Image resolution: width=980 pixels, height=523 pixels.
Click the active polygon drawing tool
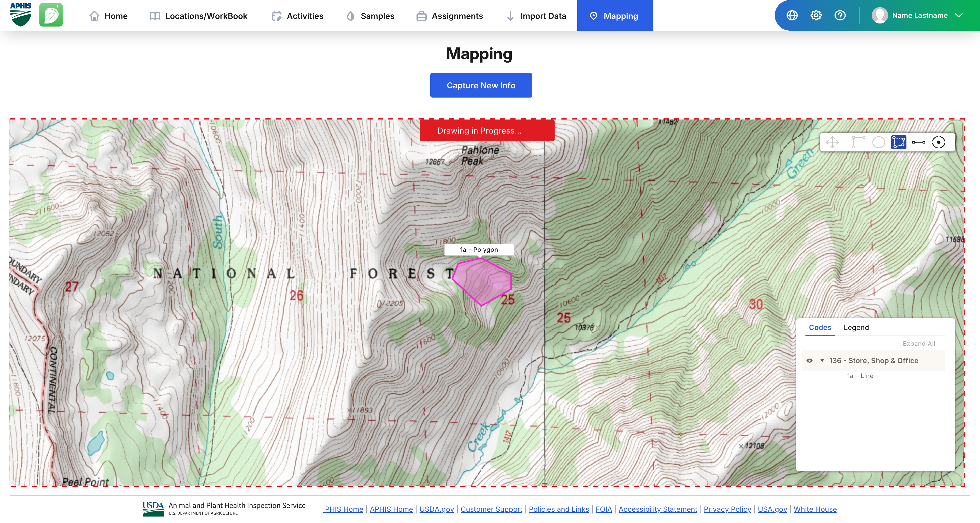[x=899, y=142]
